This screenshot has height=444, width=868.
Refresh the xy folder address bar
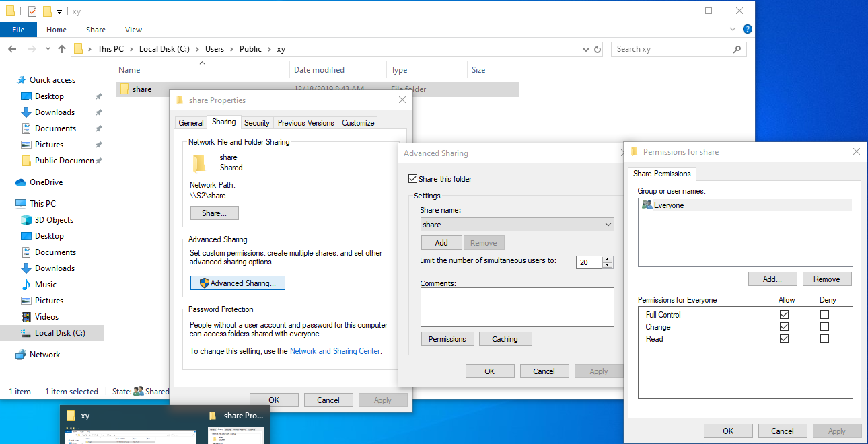click(598, 49)
